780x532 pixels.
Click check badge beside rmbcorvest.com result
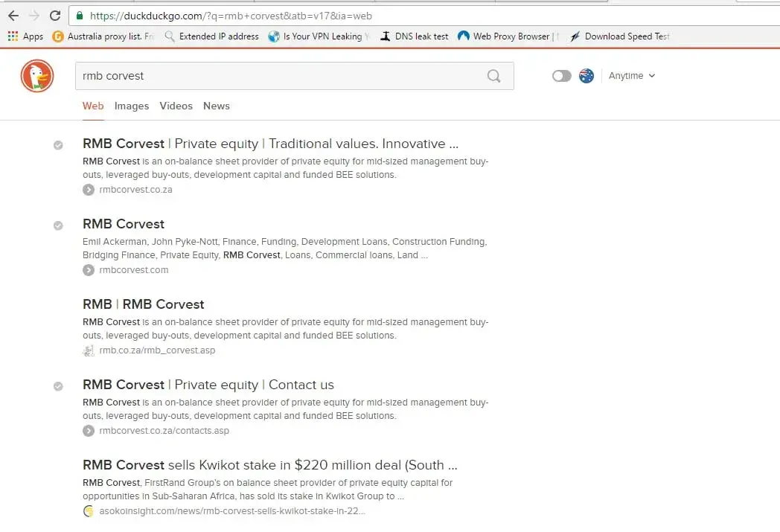(x=58, y=225)
